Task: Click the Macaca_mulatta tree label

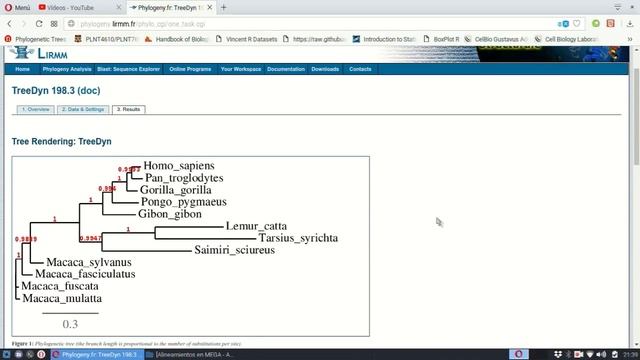Action: (x=62, y=298)
